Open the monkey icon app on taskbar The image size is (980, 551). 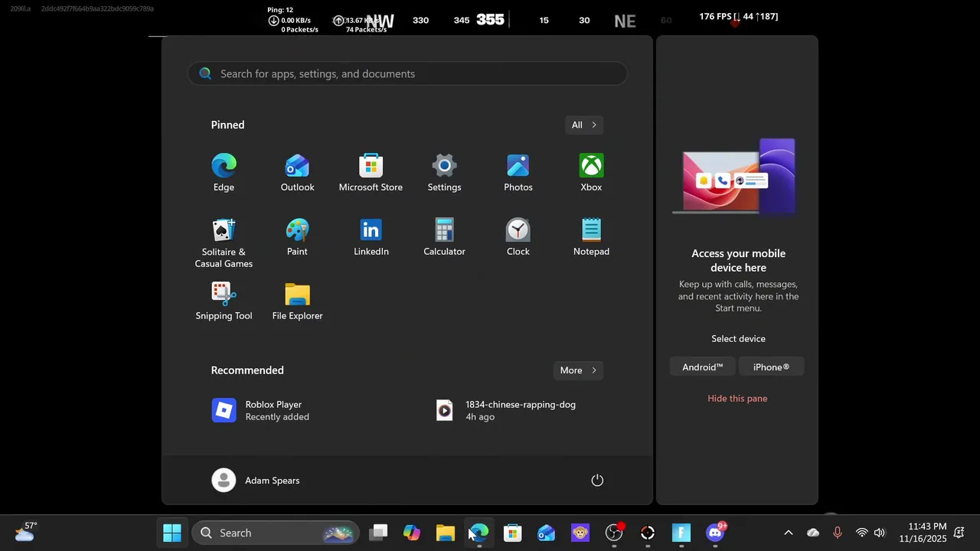580,533
